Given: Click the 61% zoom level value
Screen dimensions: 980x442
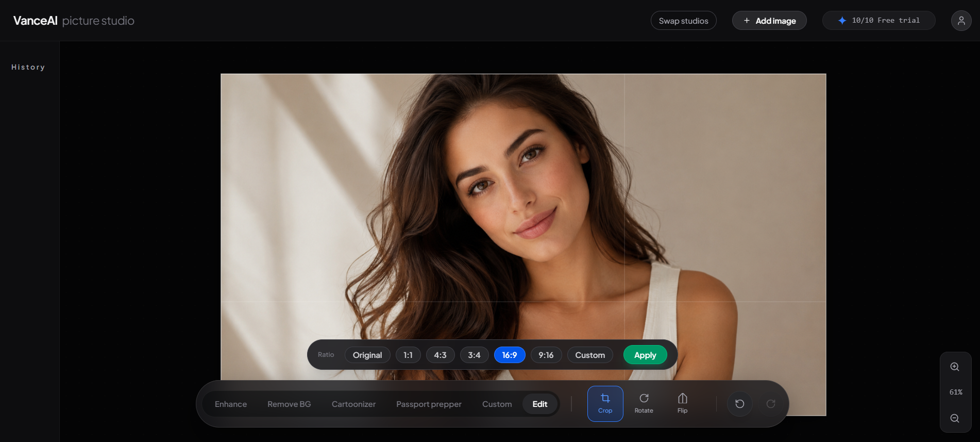Looking at the screenshot, I should pyautogui.click(x=956, y=392).
